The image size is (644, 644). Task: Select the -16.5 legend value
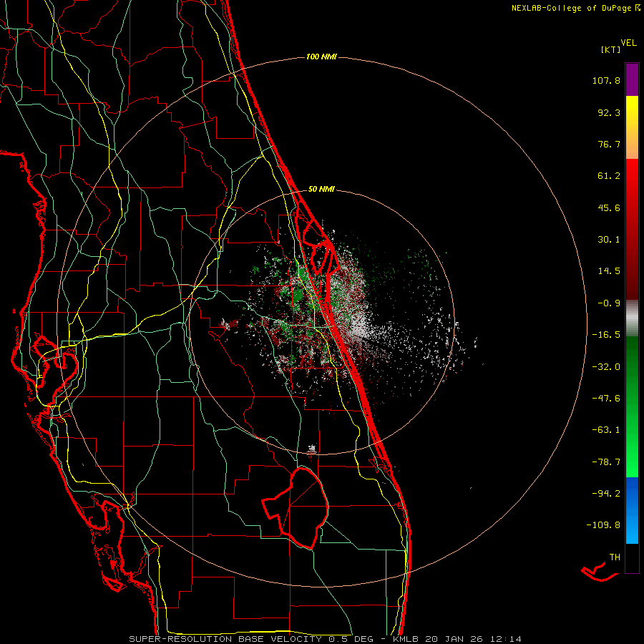click(x=606, y=335)
